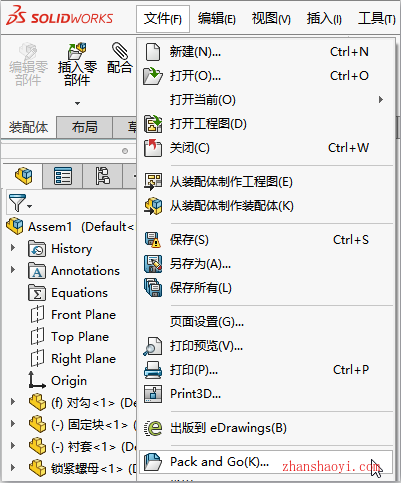Expand the History folder node
This screenshot has height=483, width=401.
(13, 248)
